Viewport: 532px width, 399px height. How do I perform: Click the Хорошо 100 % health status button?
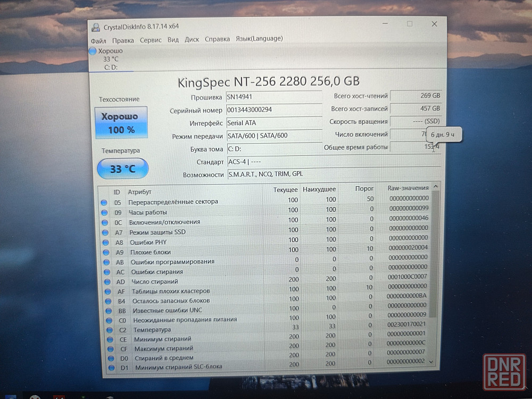(120, 123)
